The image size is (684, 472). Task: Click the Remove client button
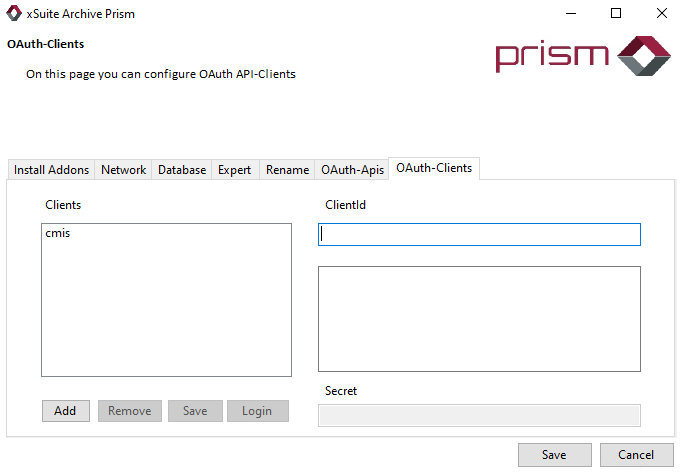point(130,411)
